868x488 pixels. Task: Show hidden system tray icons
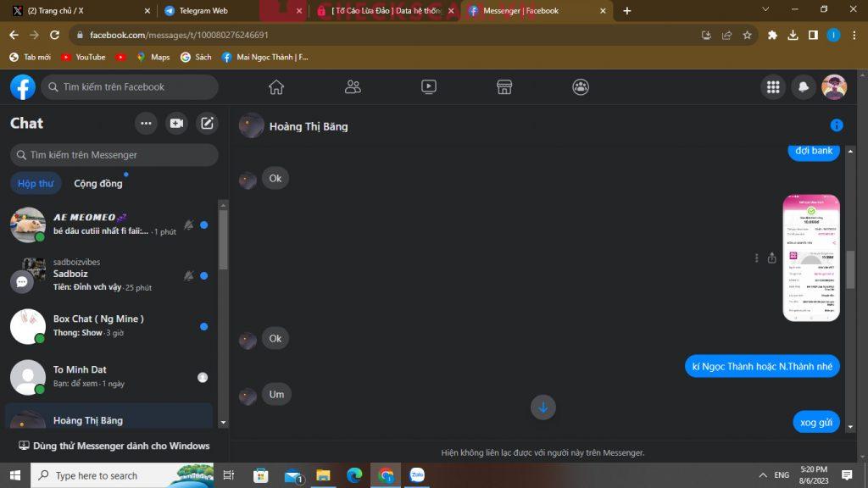[763, 475]
